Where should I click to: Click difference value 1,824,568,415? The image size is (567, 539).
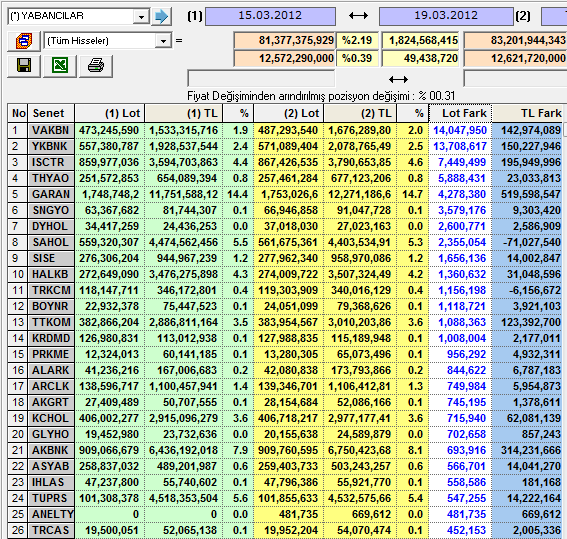(420, 40)
